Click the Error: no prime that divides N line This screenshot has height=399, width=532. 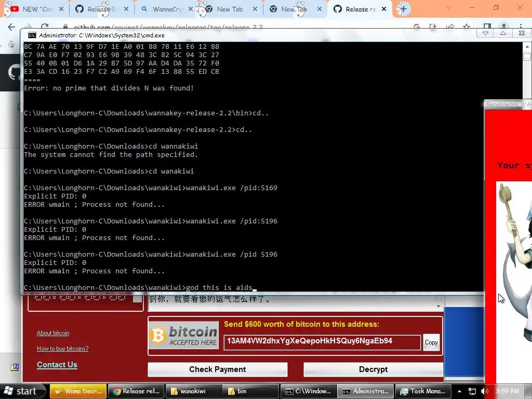109,88
